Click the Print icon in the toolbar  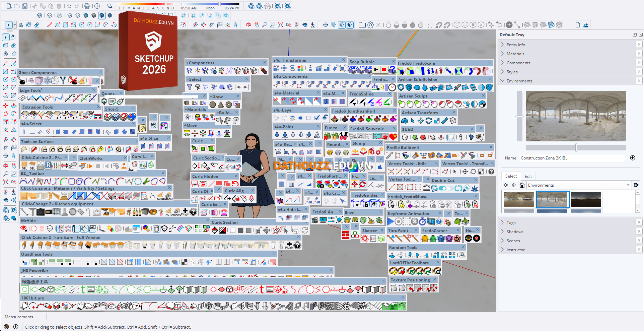(x=87, y=6)
